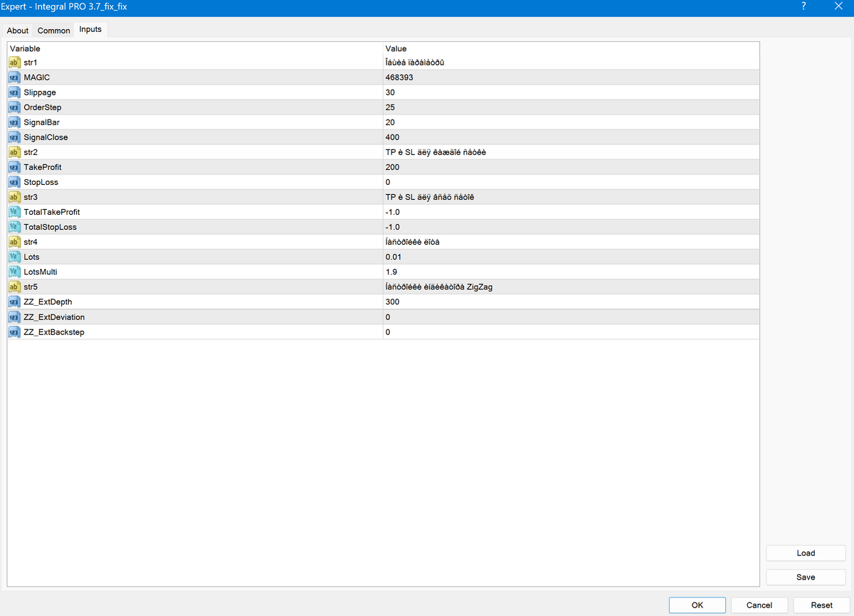This screenshot has width=854, height=616.
Task: Open the help question mark in title bar
Action: [x=803, y=6]
